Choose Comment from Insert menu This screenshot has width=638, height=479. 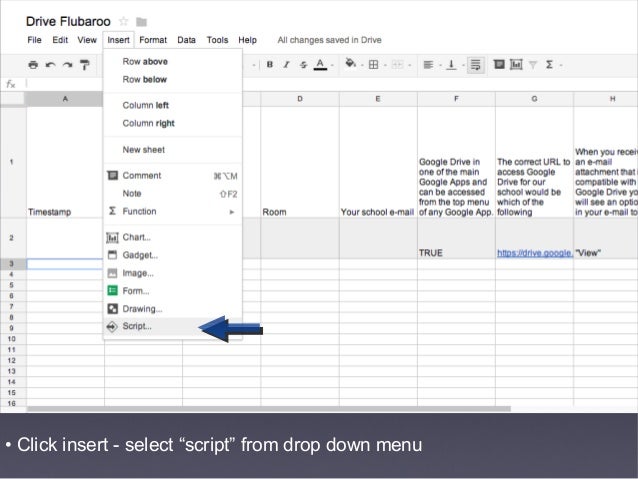click(x=173, y=175)
